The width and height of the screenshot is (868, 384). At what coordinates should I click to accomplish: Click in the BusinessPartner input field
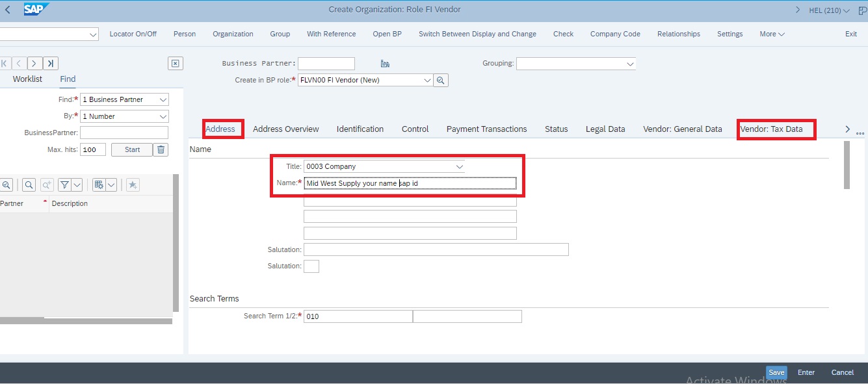[x=124, y=133]
